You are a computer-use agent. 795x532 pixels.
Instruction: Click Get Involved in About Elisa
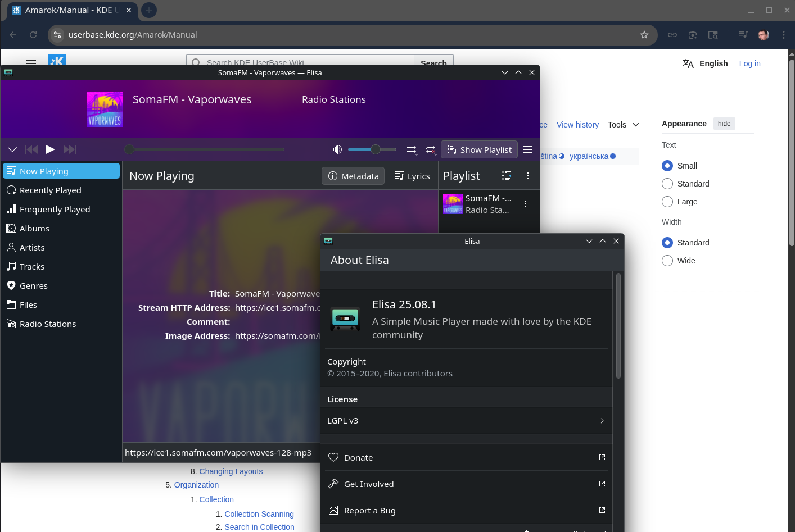466,484
